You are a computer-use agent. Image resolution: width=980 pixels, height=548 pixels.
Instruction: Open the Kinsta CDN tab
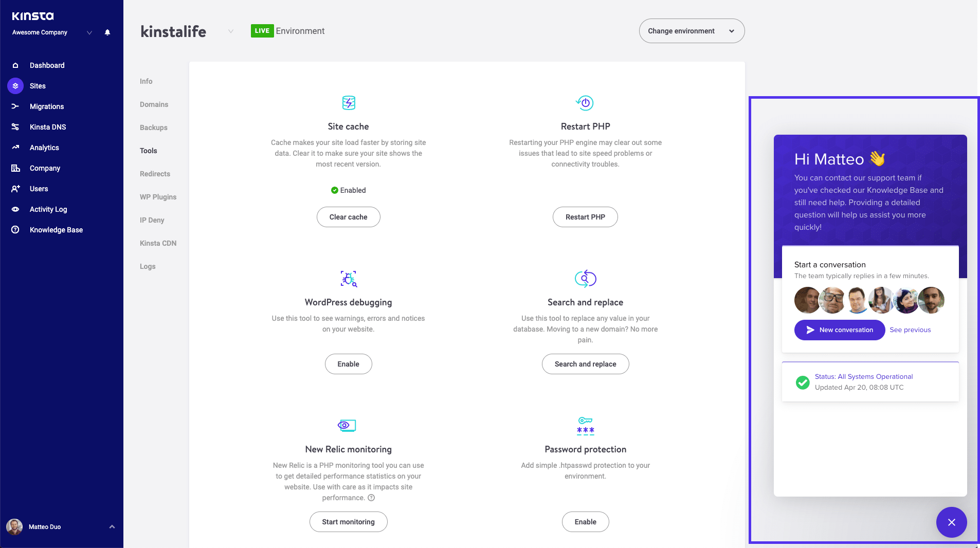tap(158, 243)
